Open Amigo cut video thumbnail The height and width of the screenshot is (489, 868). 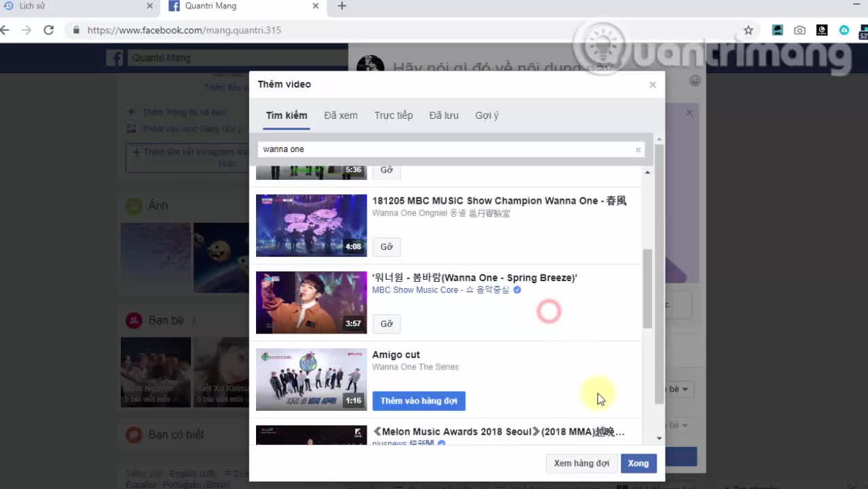click(311, 380)
